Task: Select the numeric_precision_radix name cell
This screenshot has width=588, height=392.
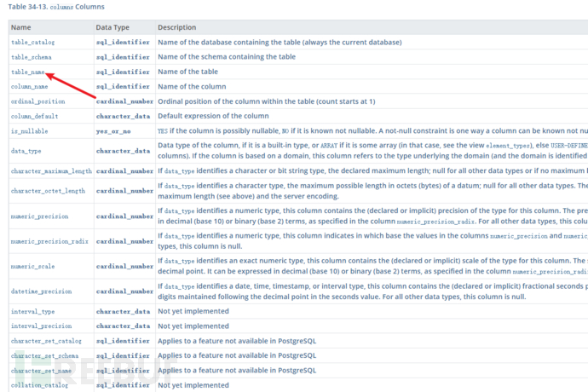Action: pos(49,241)
